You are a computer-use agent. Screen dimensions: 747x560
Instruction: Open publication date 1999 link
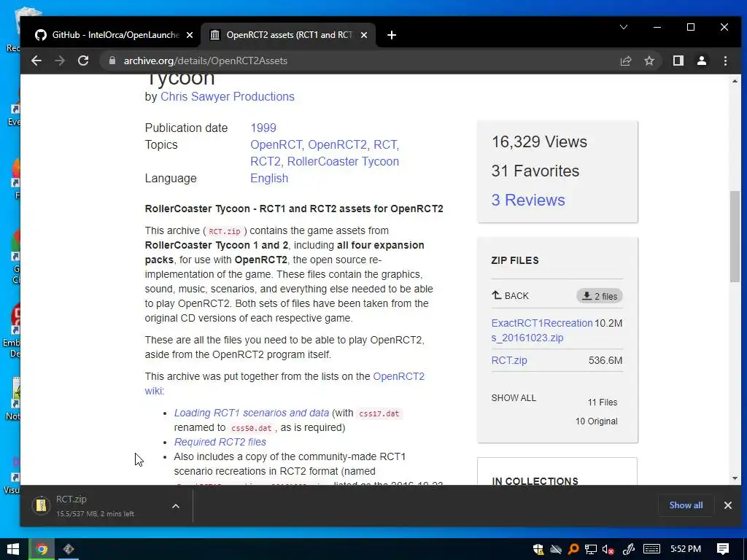(263, 128)
